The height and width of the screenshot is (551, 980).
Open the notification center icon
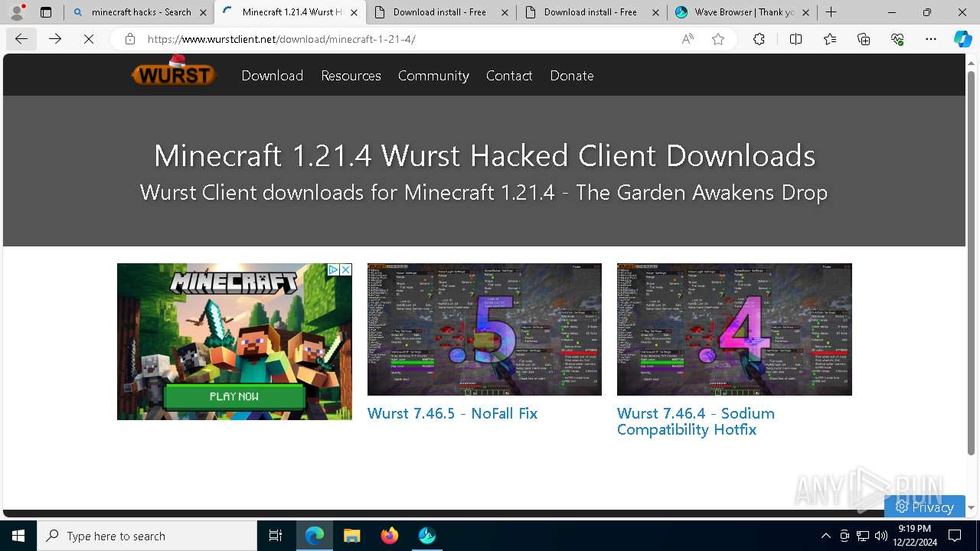point(955,536)
